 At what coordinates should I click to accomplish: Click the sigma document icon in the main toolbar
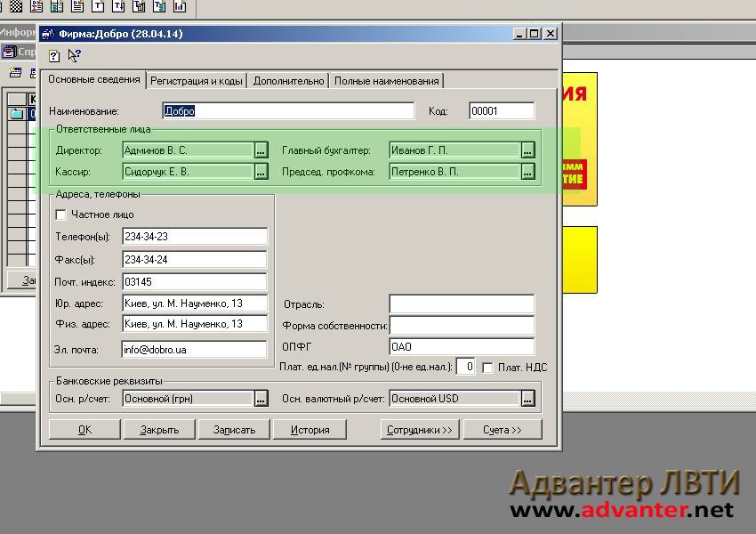[x=36, y=6]
